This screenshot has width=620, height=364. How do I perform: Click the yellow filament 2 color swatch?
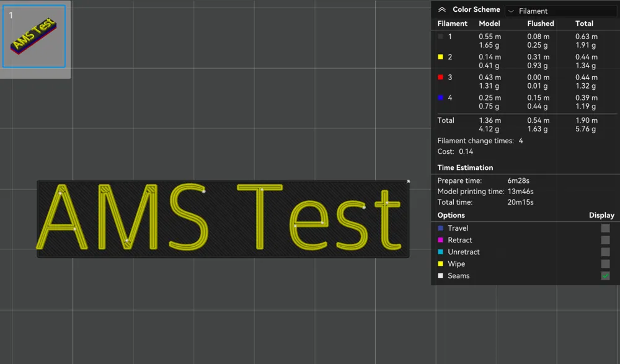tap(440, 57)
